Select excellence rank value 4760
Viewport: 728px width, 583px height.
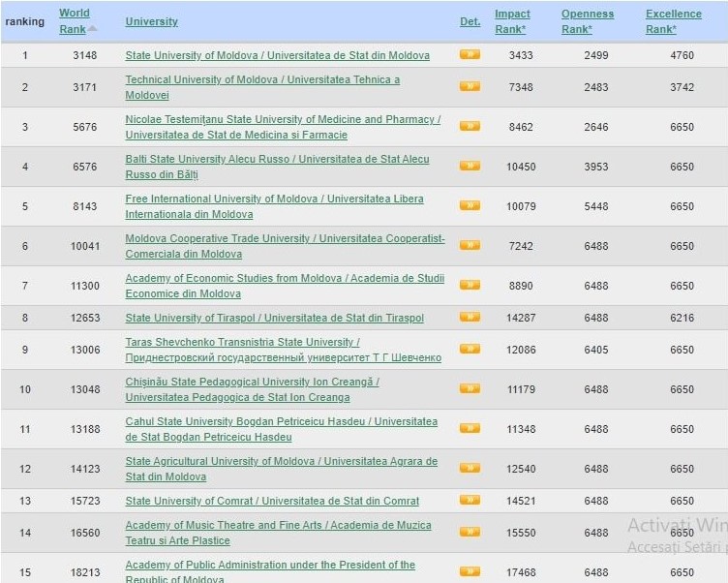pos(682,55)
